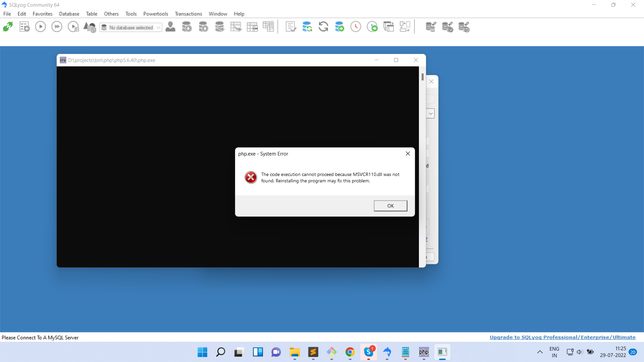
Task: Switch to php taskbar icon
Action: (x=424, y=352)
